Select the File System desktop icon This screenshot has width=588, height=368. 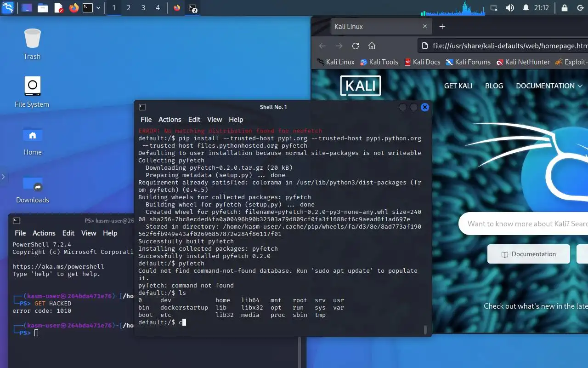pyautogui.click(x=32, y=92)
